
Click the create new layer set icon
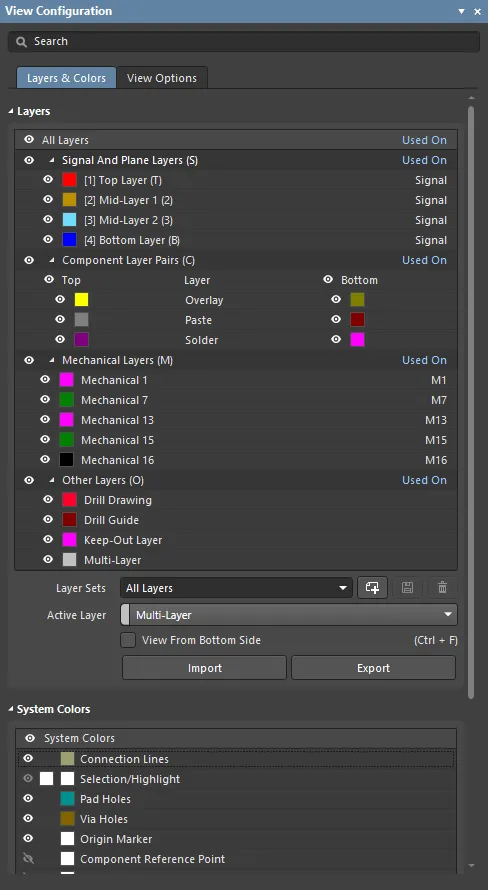pyautogui.click(x=372, y=588)
